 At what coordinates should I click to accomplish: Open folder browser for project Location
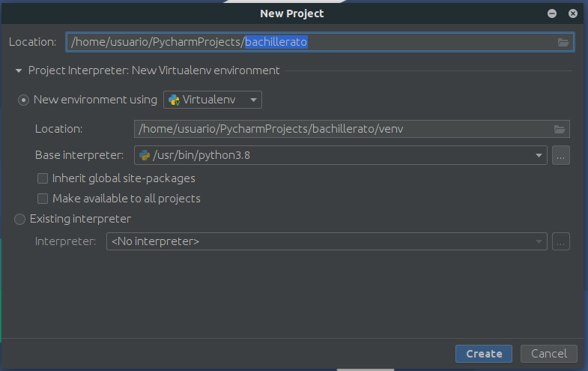coord(563,42)
